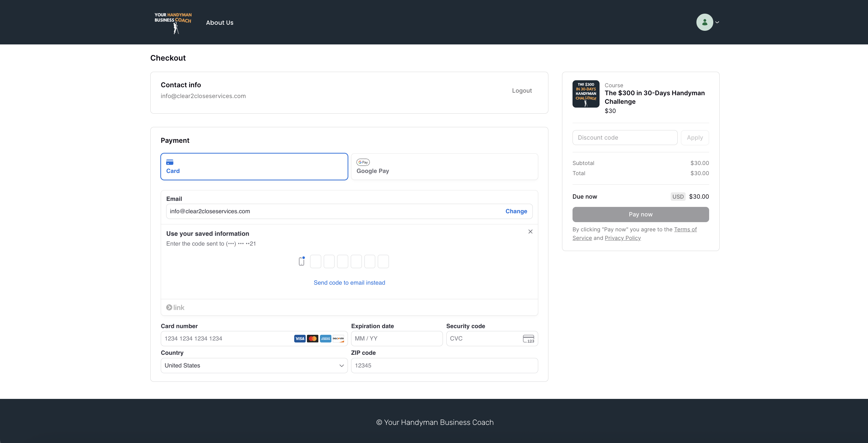Image resolution: width=868 pixels, height=443 pixels.
Task: Click the Handyman Business Coach logo
Action: [173, 23]
